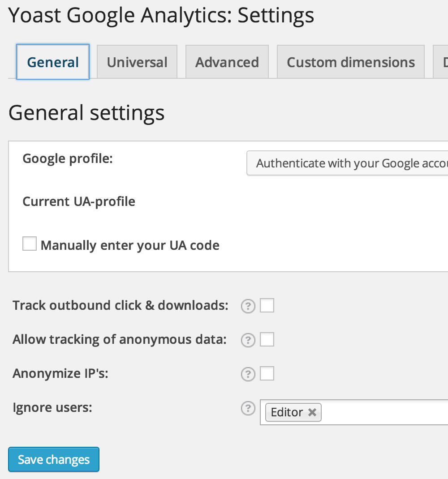Enable Track outbound click & downloads checkbox
Image resolution: width=448 pixels, height=479 pixels.
(x=267, y=305)
